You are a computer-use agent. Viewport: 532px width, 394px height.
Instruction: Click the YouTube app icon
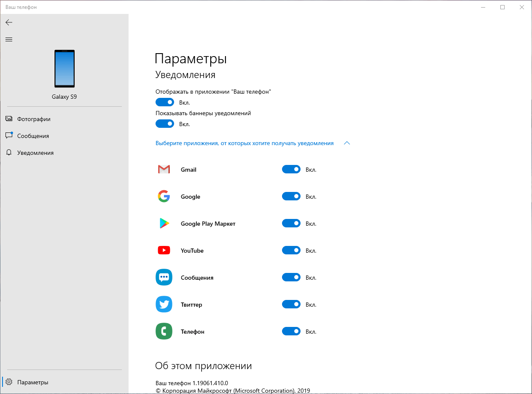[x=164, y=250]
